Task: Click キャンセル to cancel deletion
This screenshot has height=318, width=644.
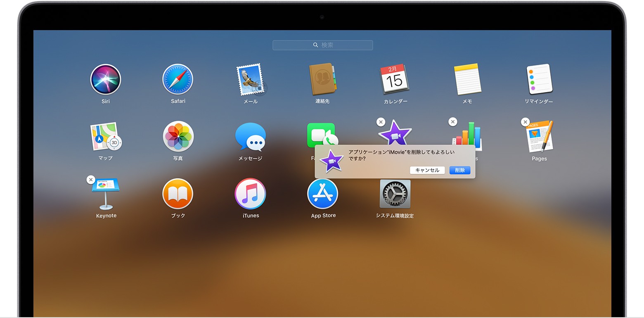Action: point(427,170)
